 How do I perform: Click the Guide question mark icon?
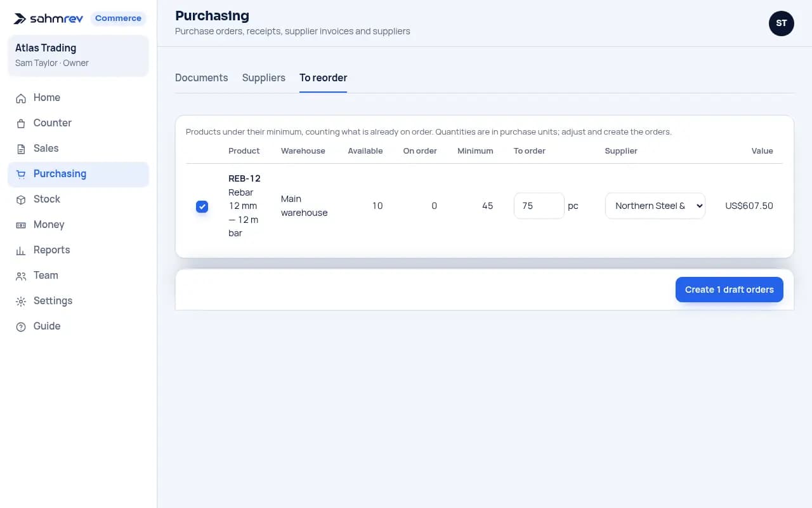click(21, 326)
